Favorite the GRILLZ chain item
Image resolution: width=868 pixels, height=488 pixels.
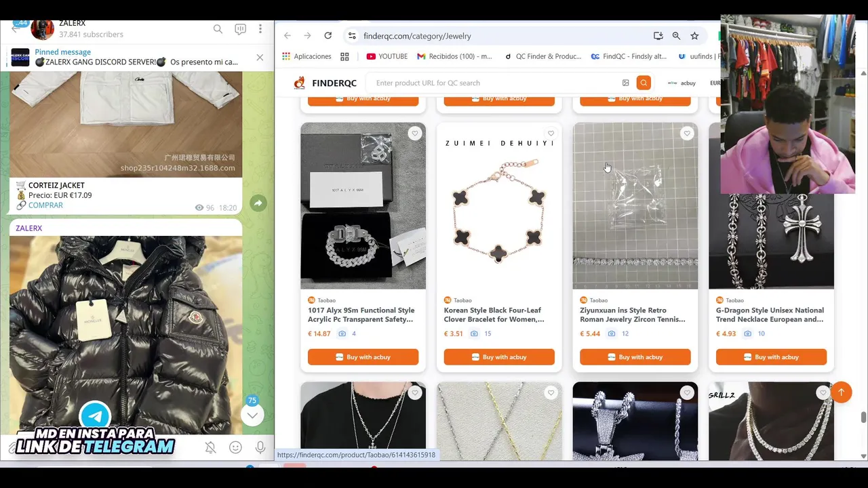pyautogui.click(x=823, y=392)
